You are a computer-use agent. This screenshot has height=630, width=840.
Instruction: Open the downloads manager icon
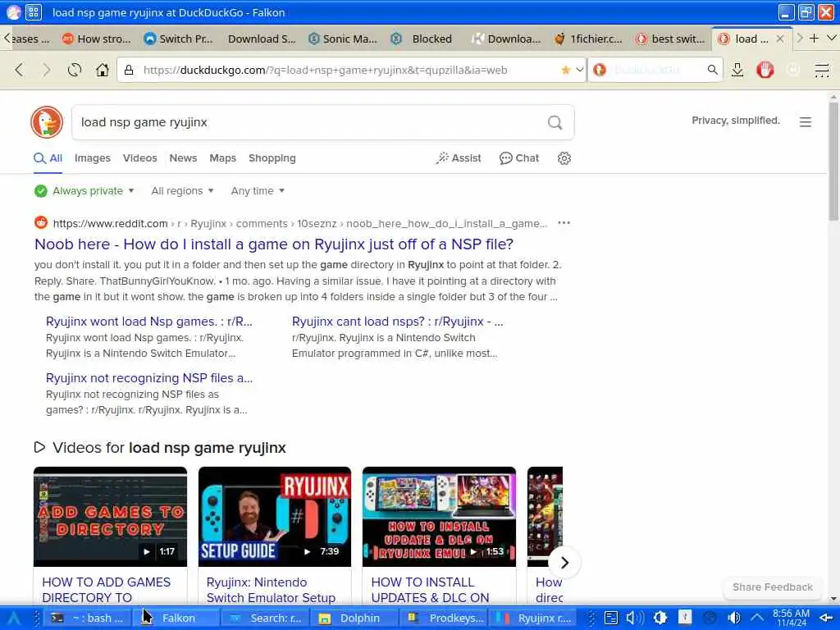click(737, 70)
